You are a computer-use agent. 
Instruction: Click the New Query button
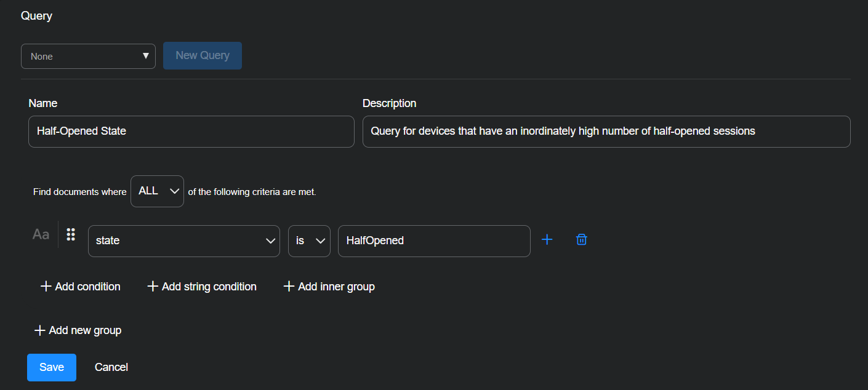click(203, 55)
